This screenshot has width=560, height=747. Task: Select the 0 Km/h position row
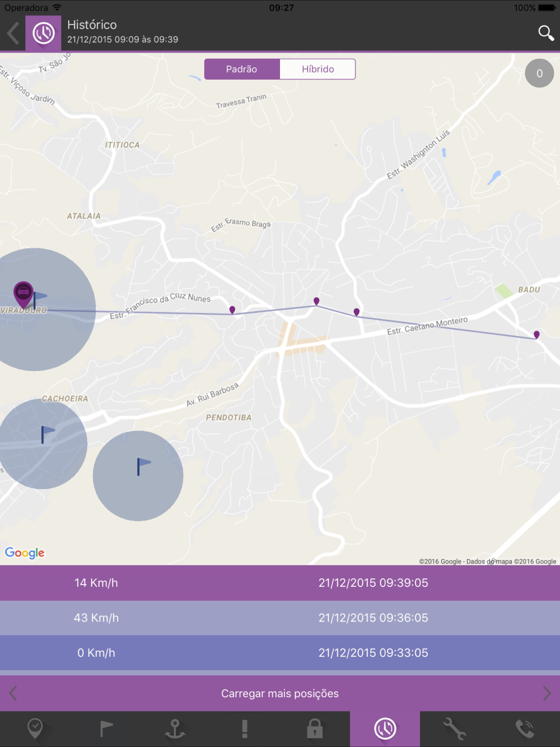tap(280, 653)
